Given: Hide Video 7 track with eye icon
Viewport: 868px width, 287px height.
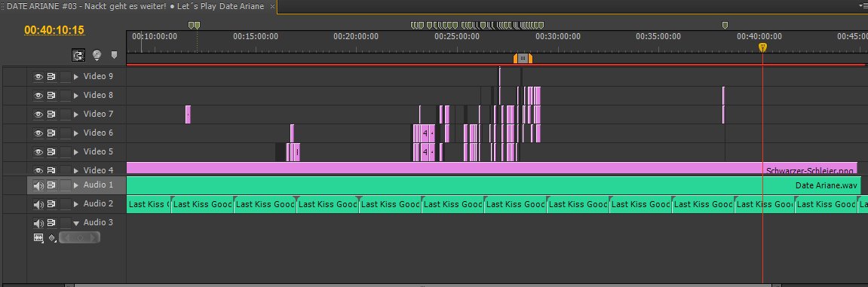Looking at the screenshot, I should point(38,114).
